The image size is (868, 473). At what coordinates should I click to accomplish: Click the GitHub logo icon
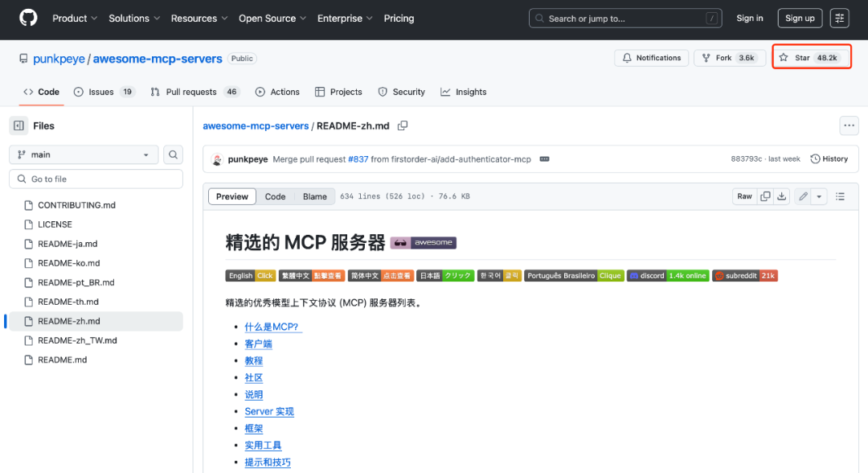point(27,18)
